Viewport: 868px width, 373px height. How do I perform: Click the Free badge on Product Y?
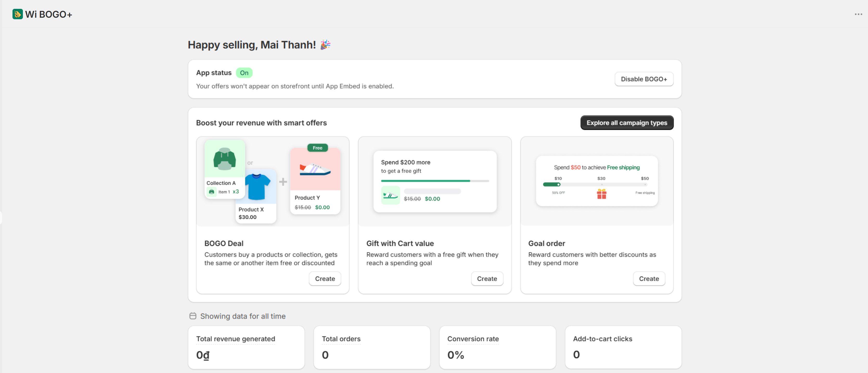pyautogui.click(x=317, y=148)
